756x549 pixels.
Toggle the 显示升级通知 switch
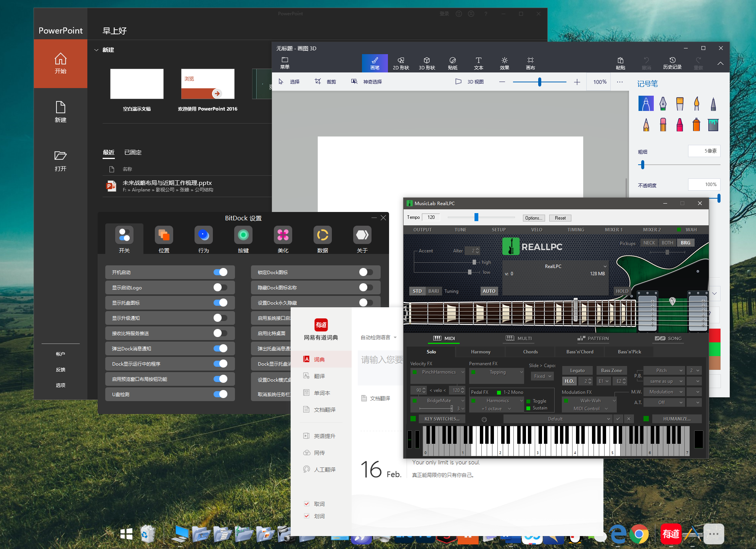coord(220,318)
